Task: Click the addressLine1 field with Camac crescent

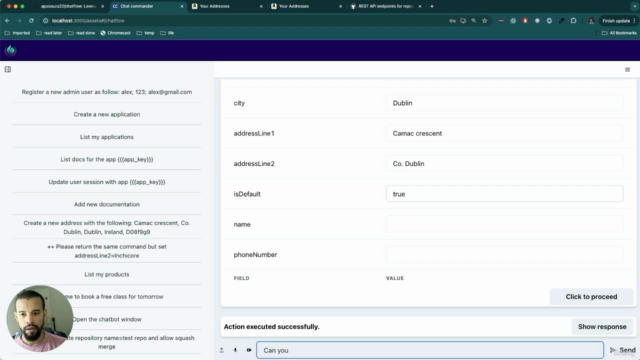Action: [504, 133]
